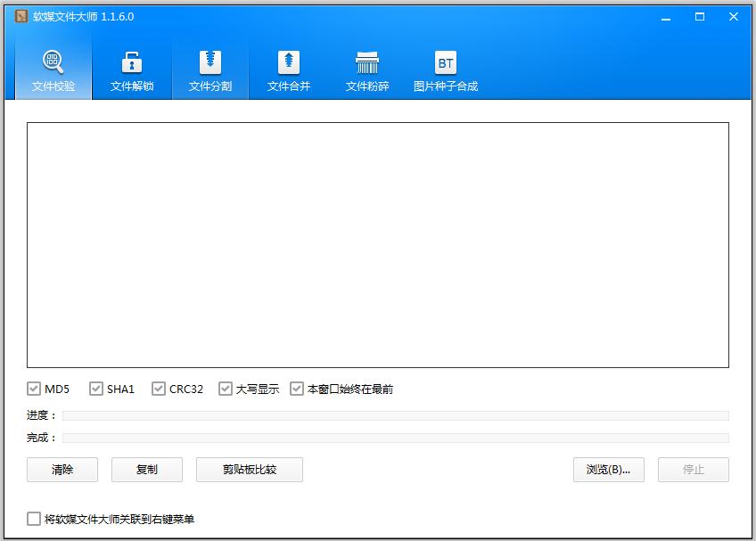Toggle the SHA1 checkbox
The height and width of the screenshot is (541, 756).
pyautogui.click(x=96, y=389)
